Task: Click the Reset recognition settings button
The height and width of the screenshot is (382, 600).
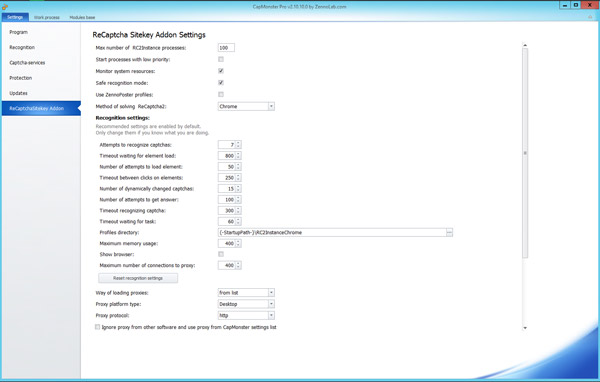Action: (x=138, y=278)
